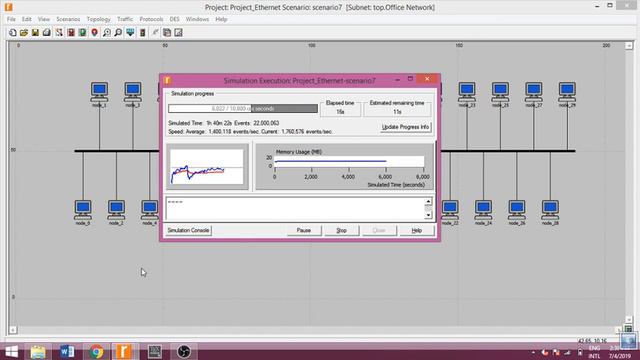
Task: Click the Print toolbar icon
Action: [x=47, y=33]
